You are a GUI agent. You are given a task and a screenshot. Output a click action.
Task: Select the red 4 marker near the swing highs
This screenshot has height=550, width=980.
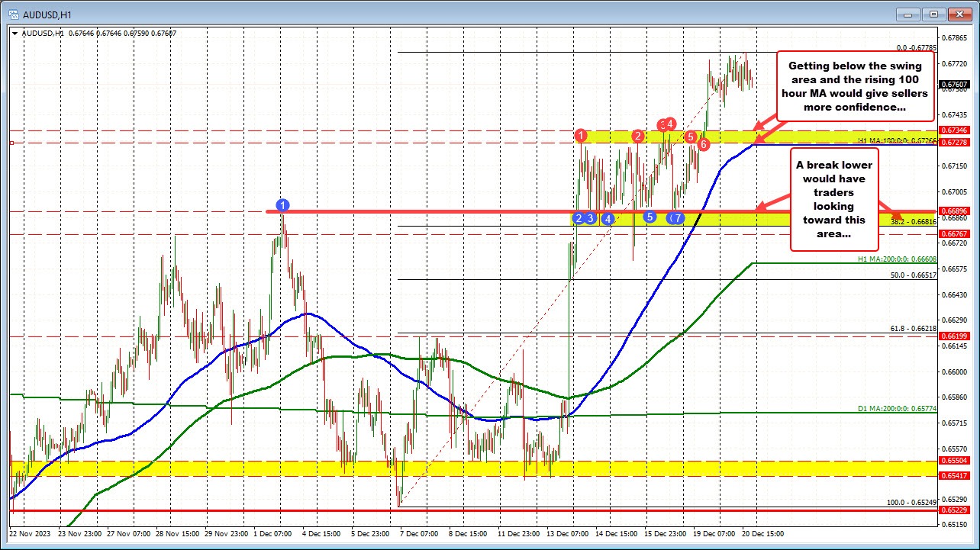pos(670,124)
